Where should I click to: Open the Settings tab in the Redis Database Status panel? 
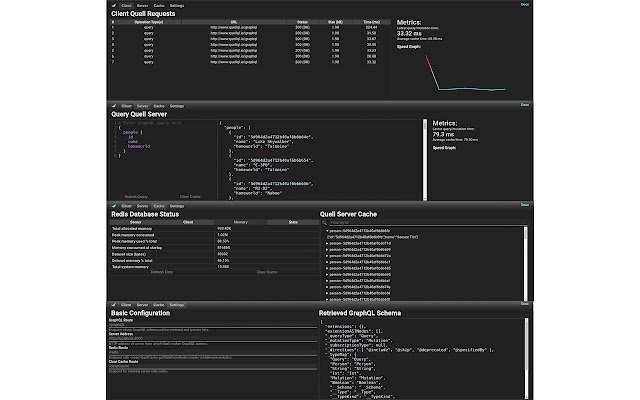pyautogui.click(x=177, y=206)
